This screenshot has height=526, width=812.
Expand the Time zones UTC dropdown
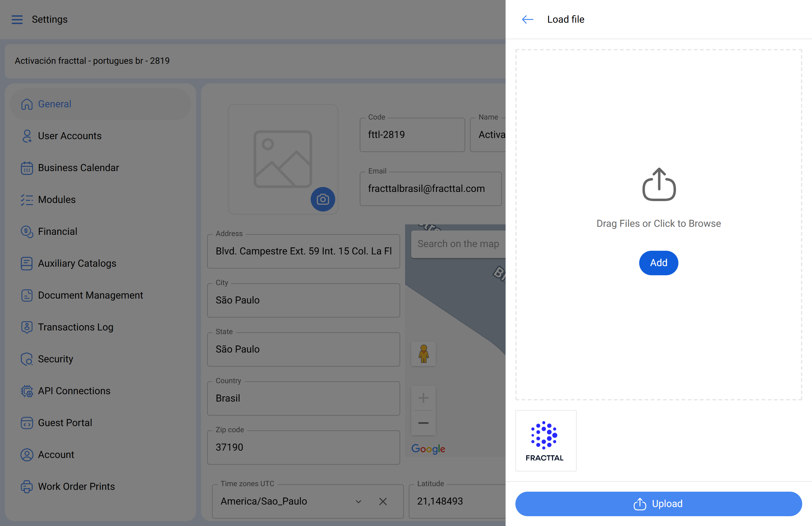358,501
